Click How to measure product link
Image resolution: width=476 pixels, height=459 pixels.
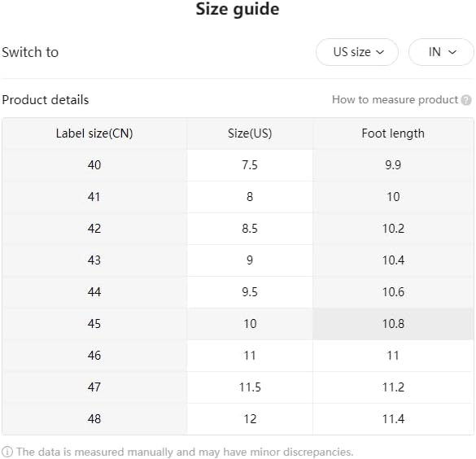pyautogui.click(x=395, y=99)
